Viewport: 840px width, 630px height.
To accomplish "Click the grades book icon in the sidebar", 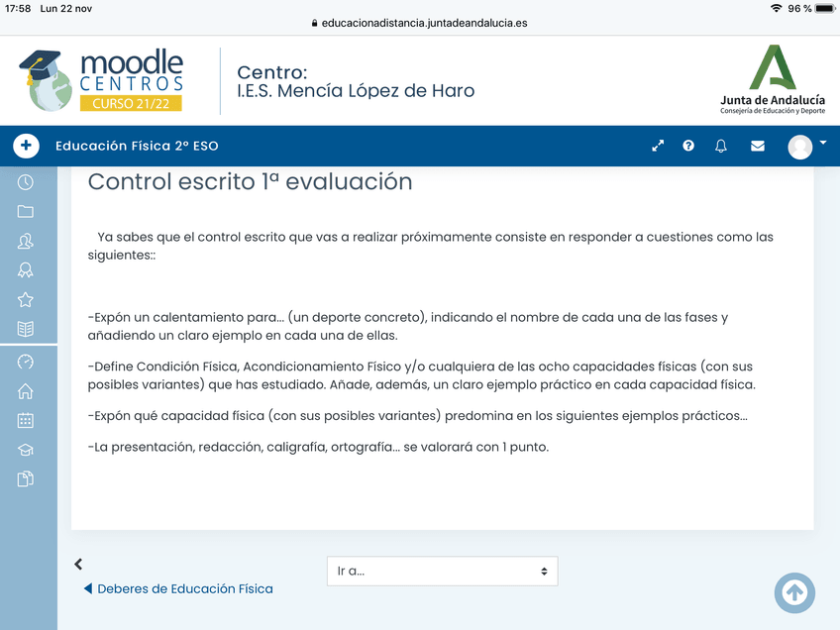I will point(27,329).
